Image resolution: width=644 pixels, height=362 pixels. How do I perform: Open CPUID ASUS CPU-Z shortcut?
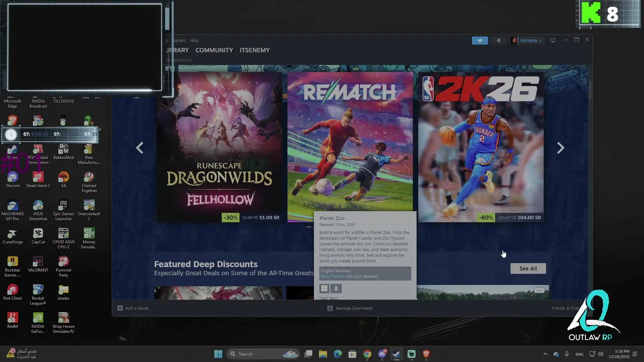coord(63,238)
